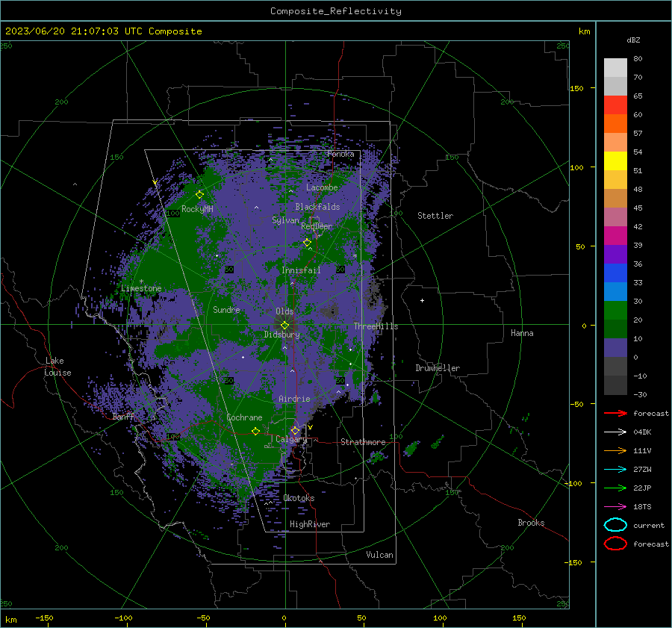Click the Hanna town label
Screen dimensions: 672x628
522,333
